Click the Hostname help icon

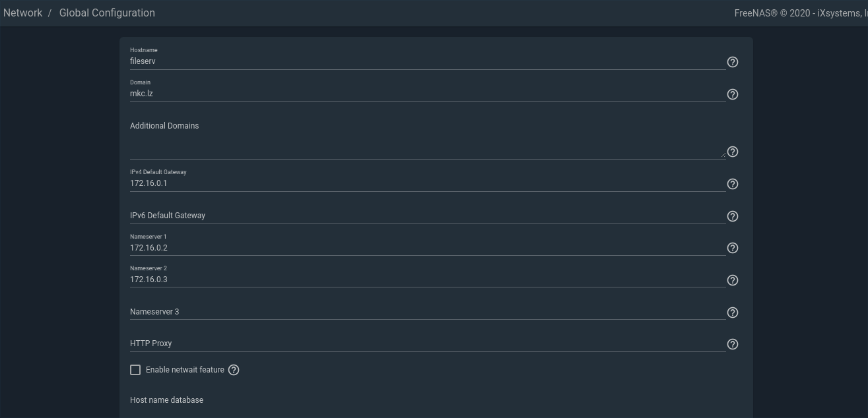tap(732, 62)
